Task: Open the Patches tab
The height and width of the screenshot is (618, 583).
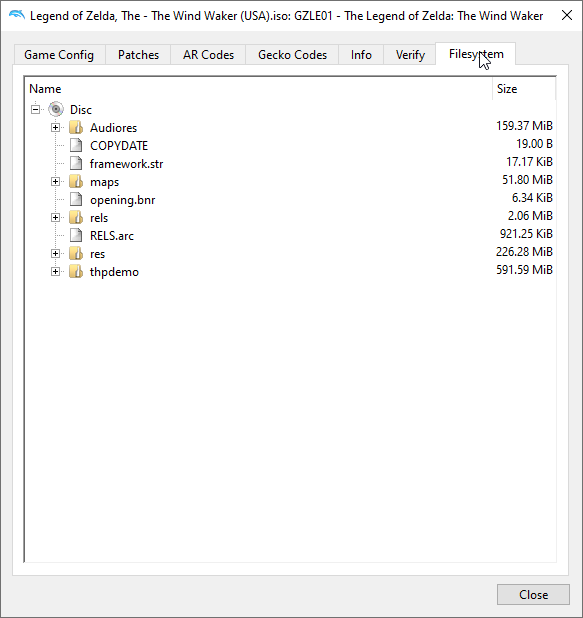Action: pyautogui.click(x=138, y=55)
